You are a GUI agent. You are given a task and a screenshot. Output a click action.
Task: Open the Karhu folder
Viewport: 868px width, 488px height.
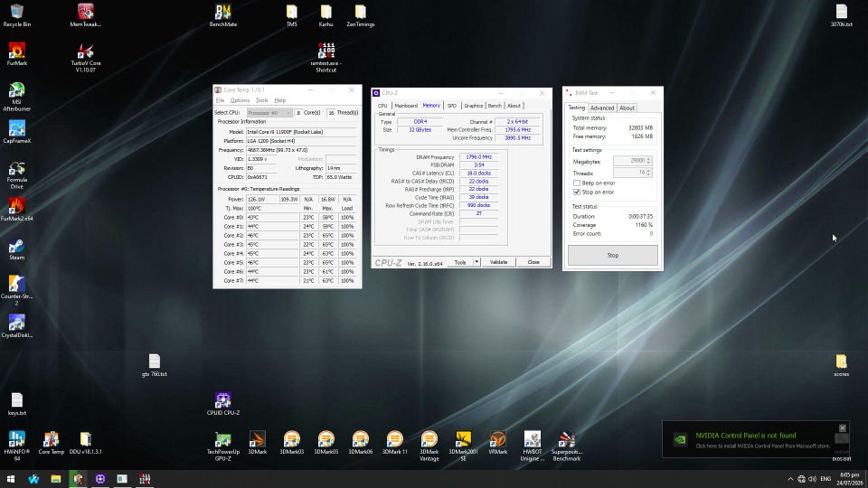point(326,15)
